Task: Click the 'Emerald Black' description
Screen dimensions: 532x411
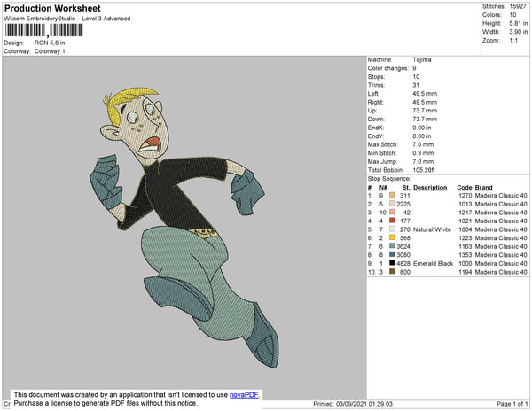Action: click(433, 263)
